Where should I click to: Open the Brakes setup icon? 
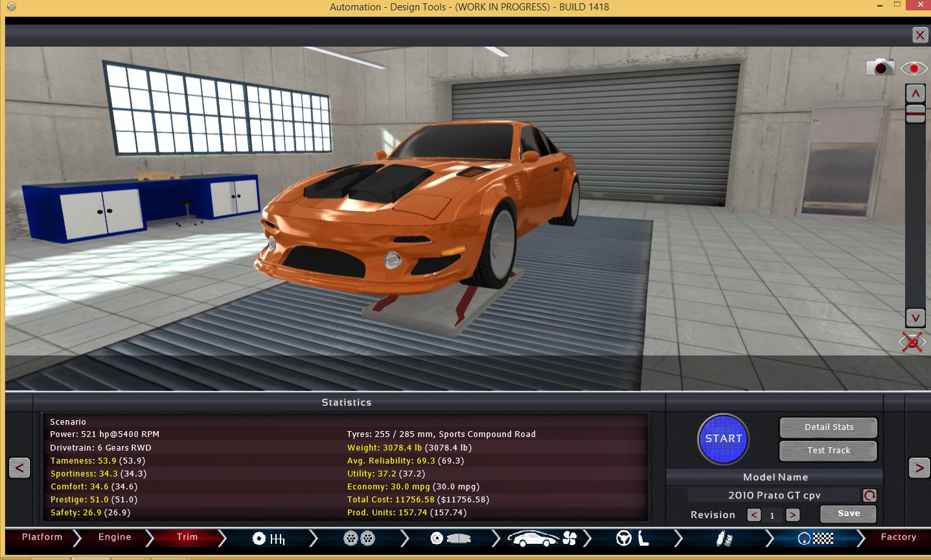[450, 538]
